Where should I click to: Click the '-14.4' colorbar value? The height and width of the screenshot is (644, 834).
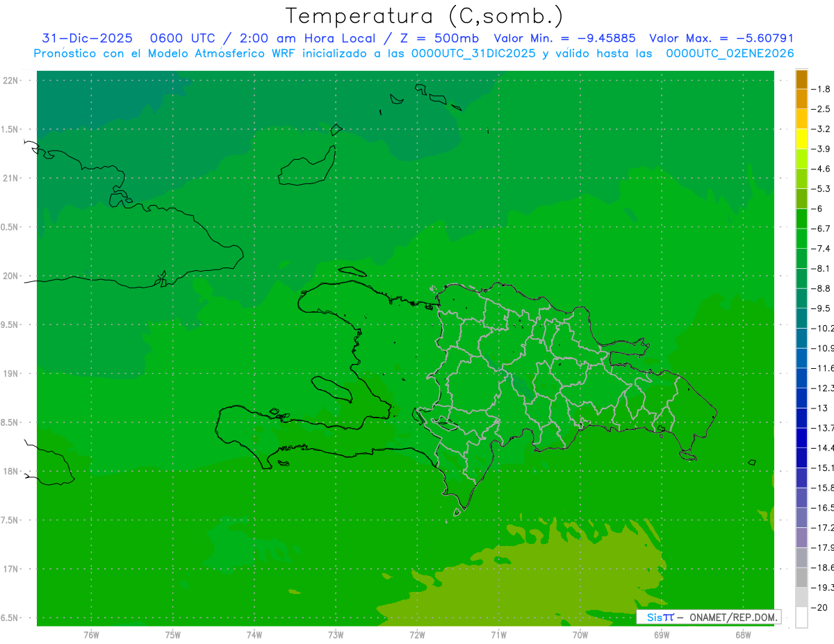point(823,448)
